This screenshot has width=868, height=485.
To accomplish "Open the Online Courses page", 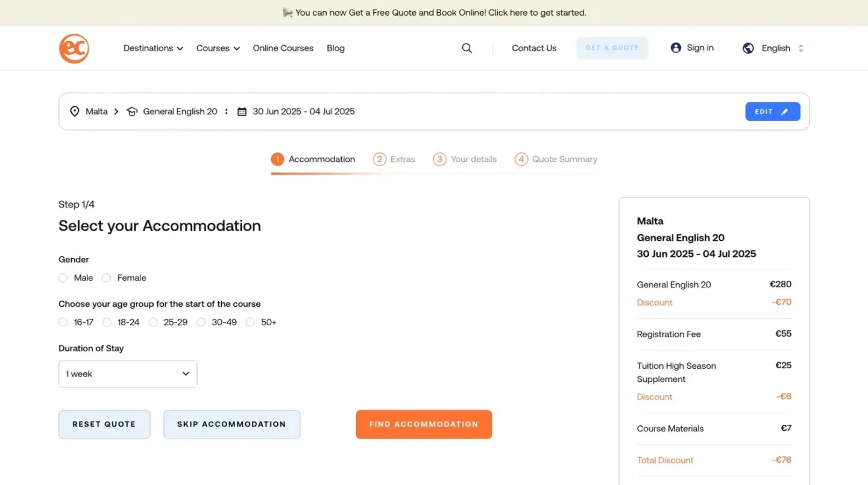I will click(283, 48).
